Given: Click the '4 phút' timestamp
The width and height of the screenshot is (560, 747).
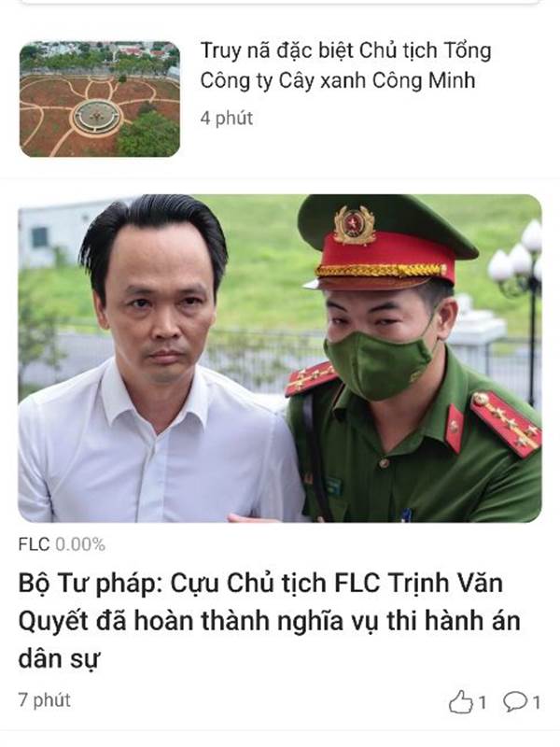Looking at the screenshot, I should click(x=226, y=118).
